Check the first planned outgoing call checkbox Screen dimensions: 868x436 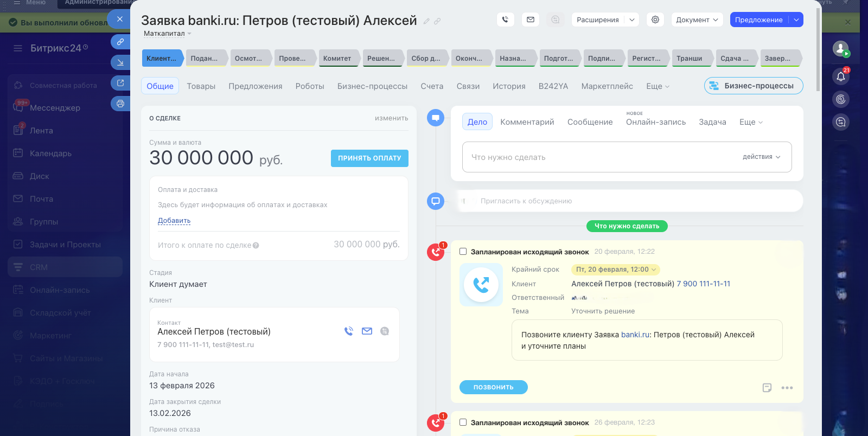[463, 252]
